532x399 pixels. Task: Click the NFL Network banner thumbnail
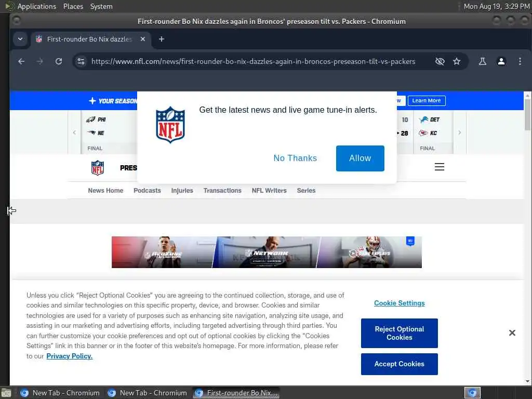tap(267, 252)
